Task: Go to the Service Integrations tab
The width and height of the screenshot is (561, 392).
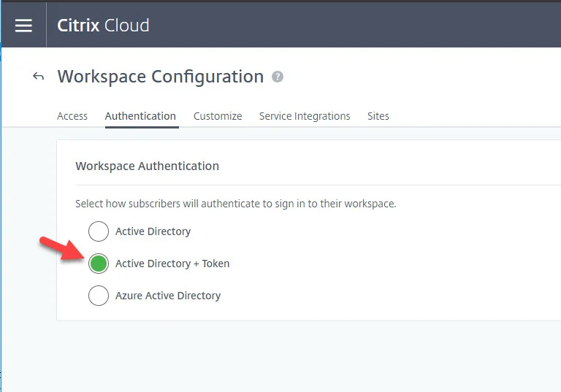Action: 305,116
